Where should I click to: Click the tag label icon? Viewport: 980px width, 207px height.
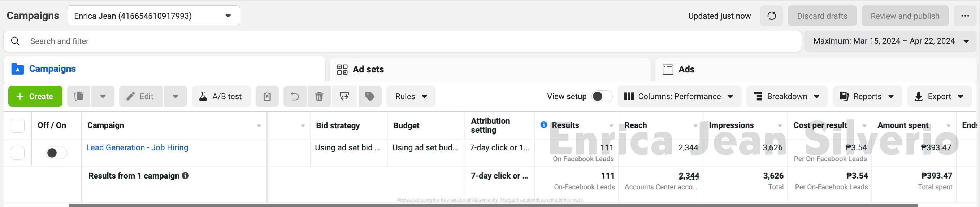pos(369,97)
